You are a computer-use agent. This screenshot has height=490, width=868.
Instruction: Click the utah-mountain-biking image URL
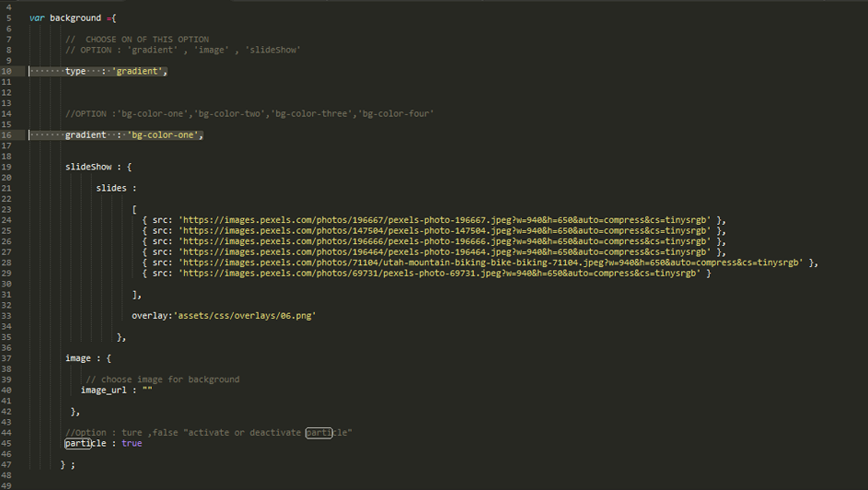491,262
